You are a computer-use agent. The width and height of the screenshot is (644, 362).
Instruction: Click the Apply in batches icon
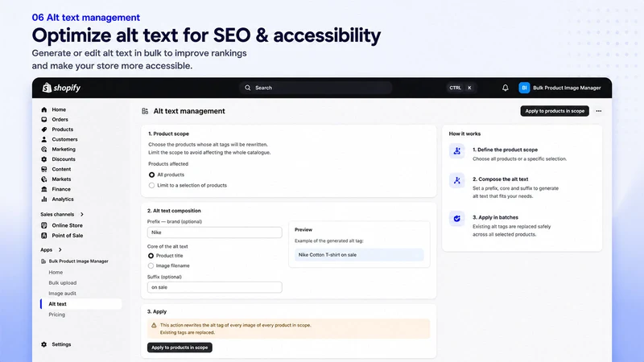pyautogui.click(x=456, y=218)
